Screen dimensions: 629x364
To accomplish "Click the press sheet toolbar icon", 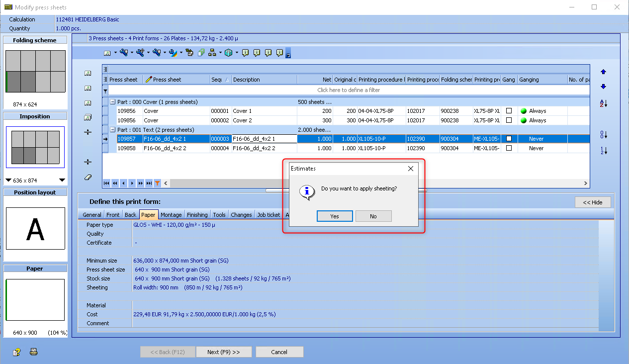I will click(x=107, y=53).
